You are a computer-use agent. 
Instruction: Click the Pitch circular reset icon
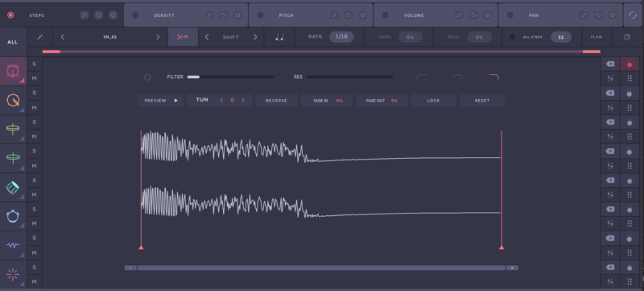point(349,15)
